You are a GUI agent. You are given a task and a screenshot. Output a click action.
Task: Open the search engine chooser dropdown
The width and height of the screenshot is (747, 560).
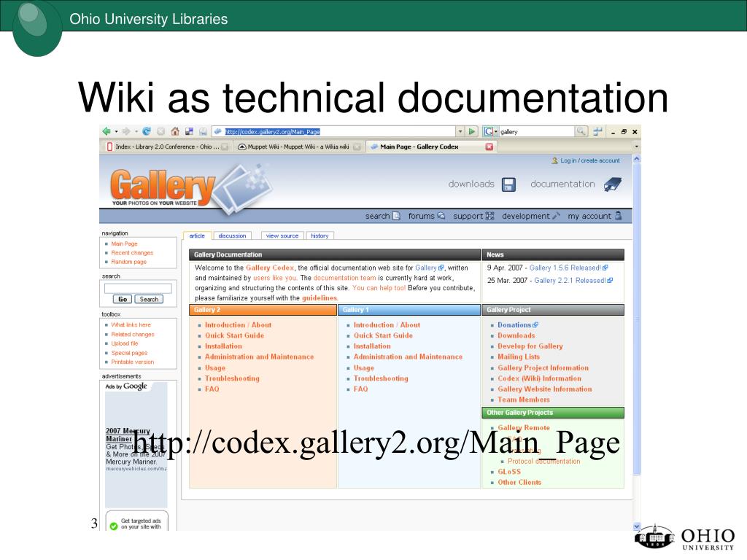click(x=496, y=132)
